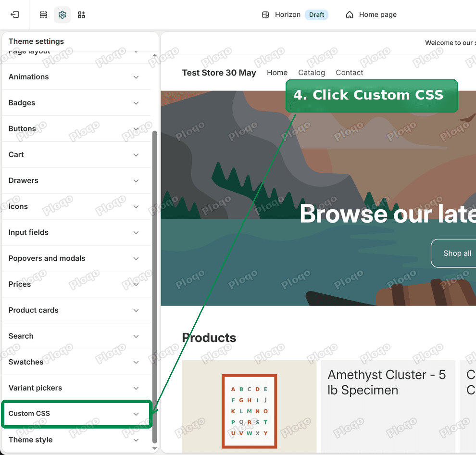Click the settings panel scrollbar thumb

(154, 287)
